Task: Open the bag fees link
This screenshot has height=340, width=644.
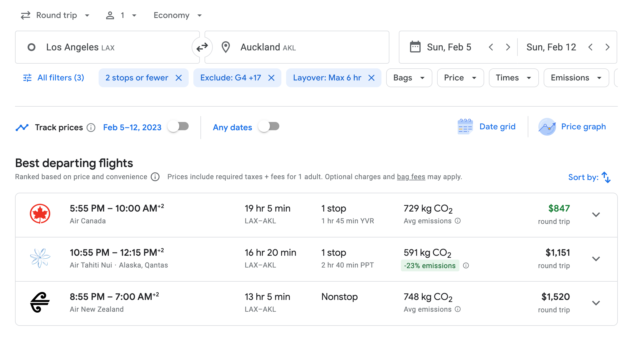Action: click(x=411, y=177)
